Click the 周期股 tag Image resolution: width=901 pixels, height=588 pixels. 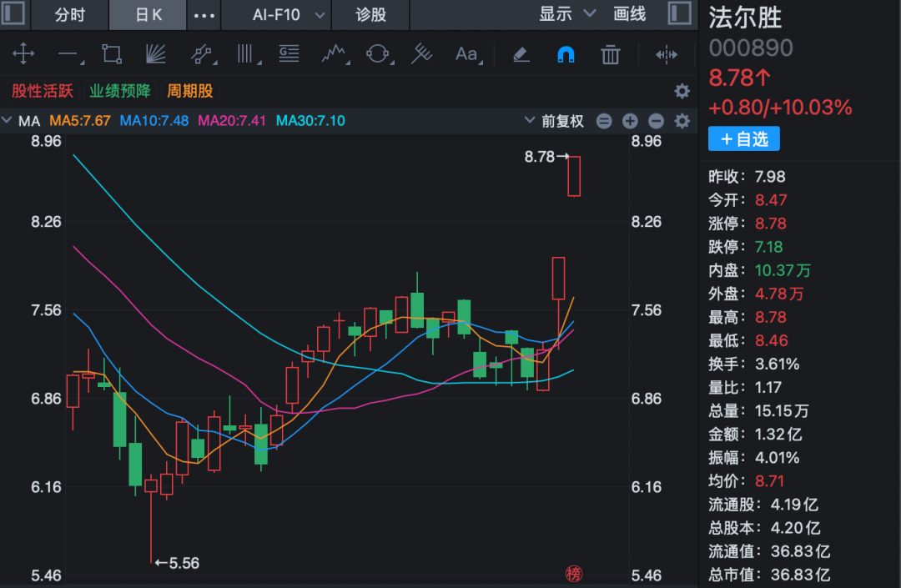pyautogui.click(x=189, y=91)
